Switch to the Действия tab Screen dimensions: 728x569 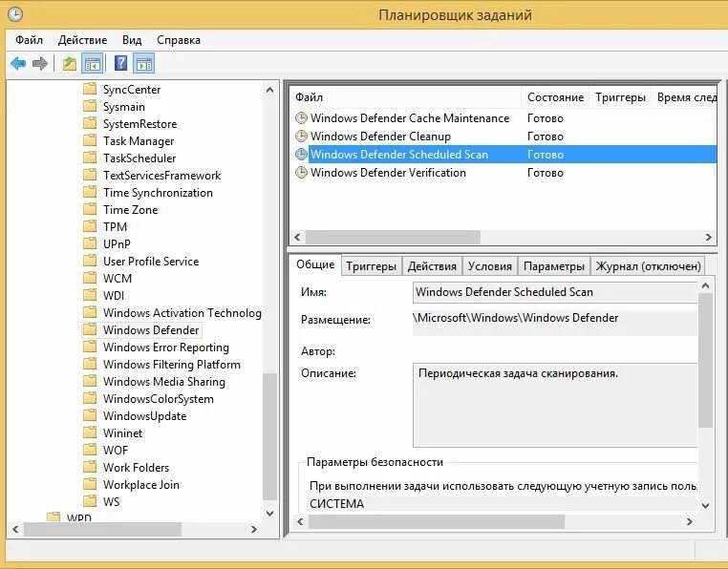(x=432, y=266)
